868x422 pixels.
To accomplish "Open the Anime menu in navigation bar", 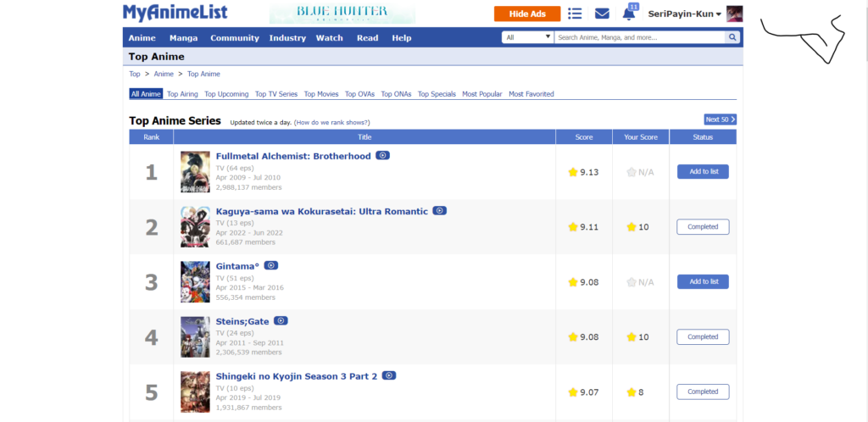I will (142, 38).
